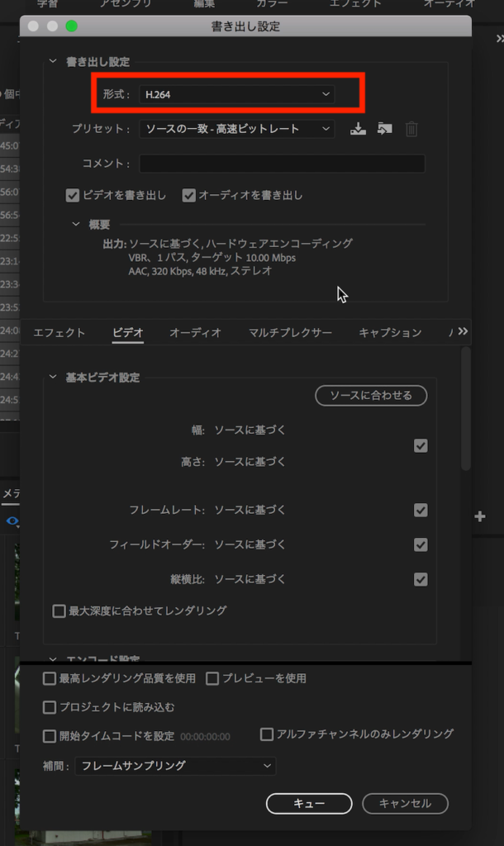Click the save preset icon

click(x=358, y=129)
